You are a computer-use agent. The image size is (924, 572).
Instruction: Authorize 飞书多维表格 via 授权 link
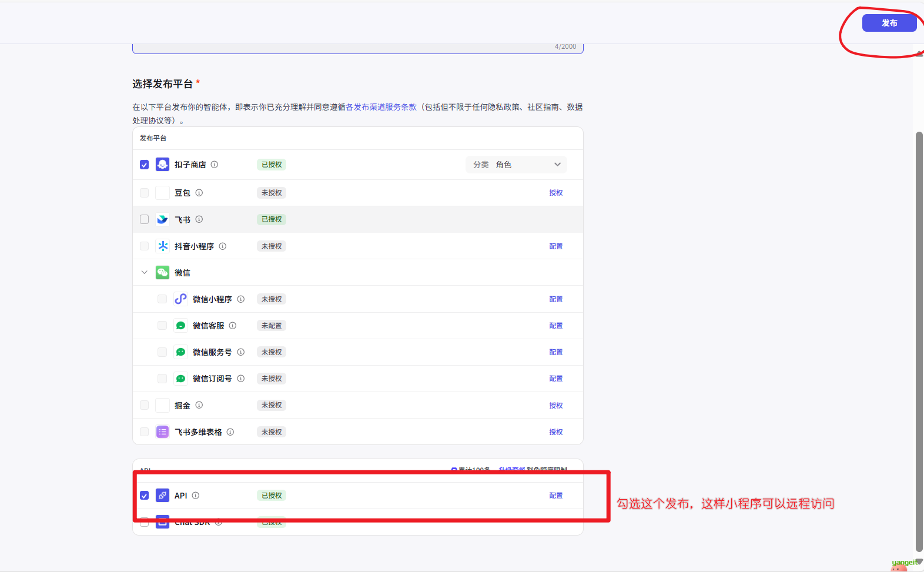[556, 432]
